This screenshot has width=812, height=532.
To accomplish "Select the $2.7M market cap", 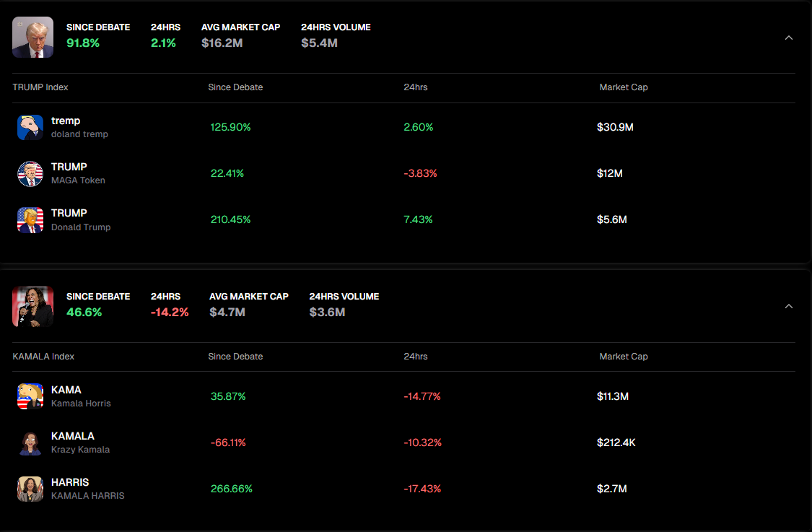I will 611,489.
